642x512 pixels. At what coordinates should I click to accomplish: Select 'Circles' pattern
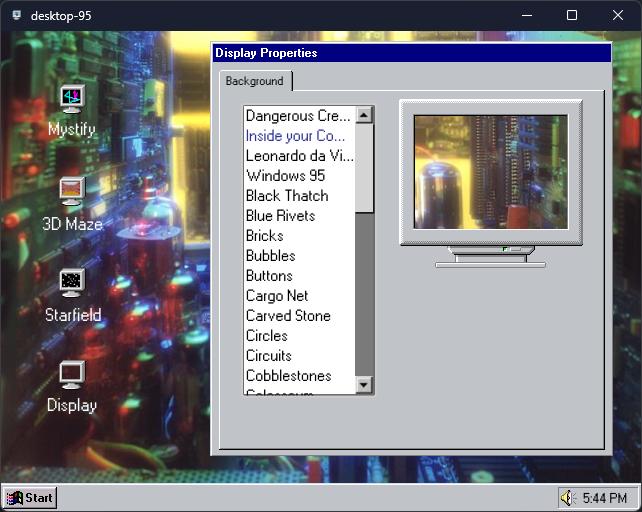tap(299, 336)
